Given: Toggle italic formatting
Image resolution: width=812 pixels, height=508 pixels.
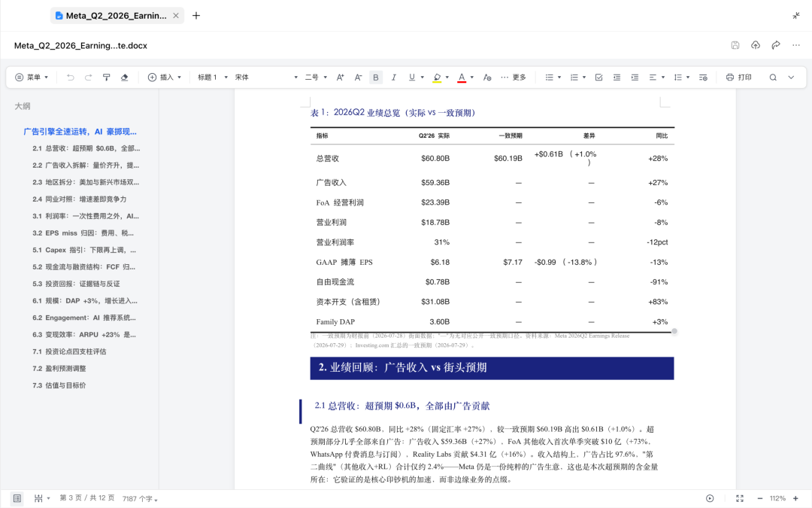Looking at the screenshot, I should pyautogui.click(x=393, y=78).
